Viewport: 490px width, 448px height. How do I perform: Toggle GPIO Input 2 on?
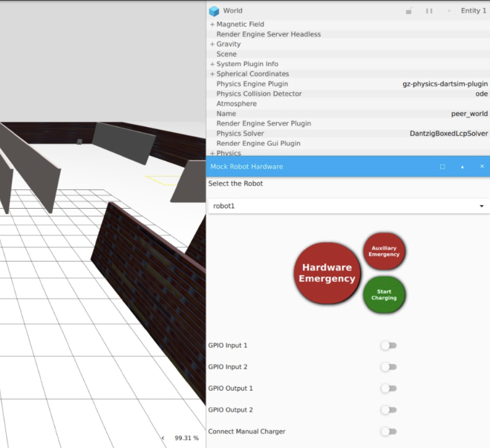tap(388, 367)
